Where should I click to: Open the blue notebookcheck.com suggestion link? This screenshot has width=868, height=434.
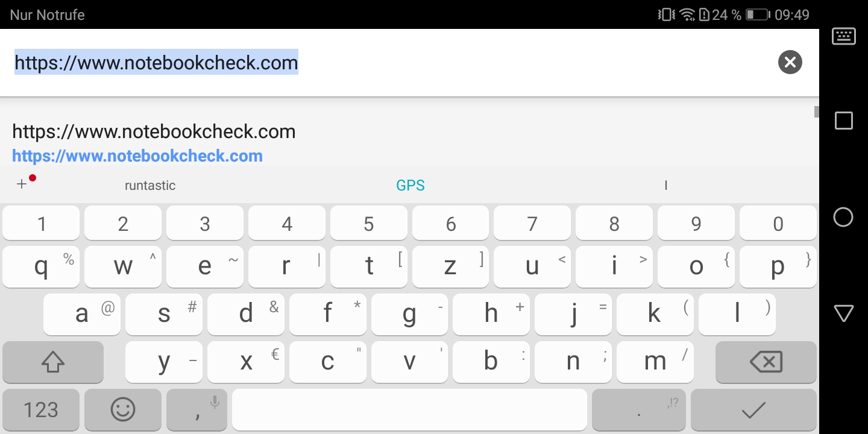(137, 156)
